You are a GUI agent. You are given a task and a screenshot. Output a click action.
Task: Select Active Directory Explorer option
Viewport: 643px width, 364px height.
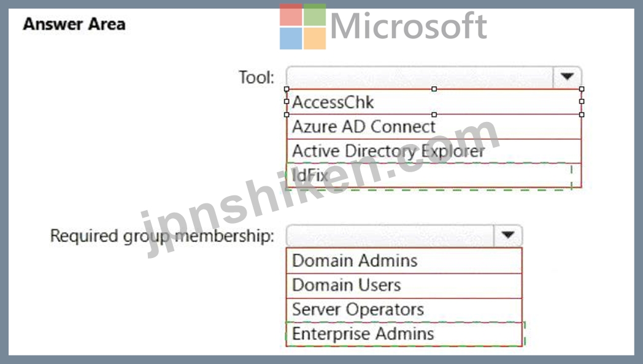434,151
